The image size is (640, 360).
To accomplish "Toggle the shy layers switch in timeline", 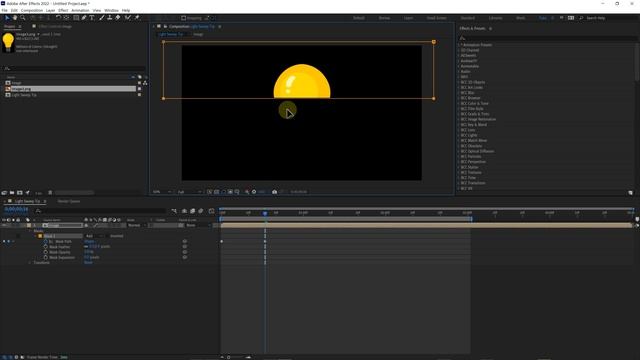I will click(x=184, y=211).
